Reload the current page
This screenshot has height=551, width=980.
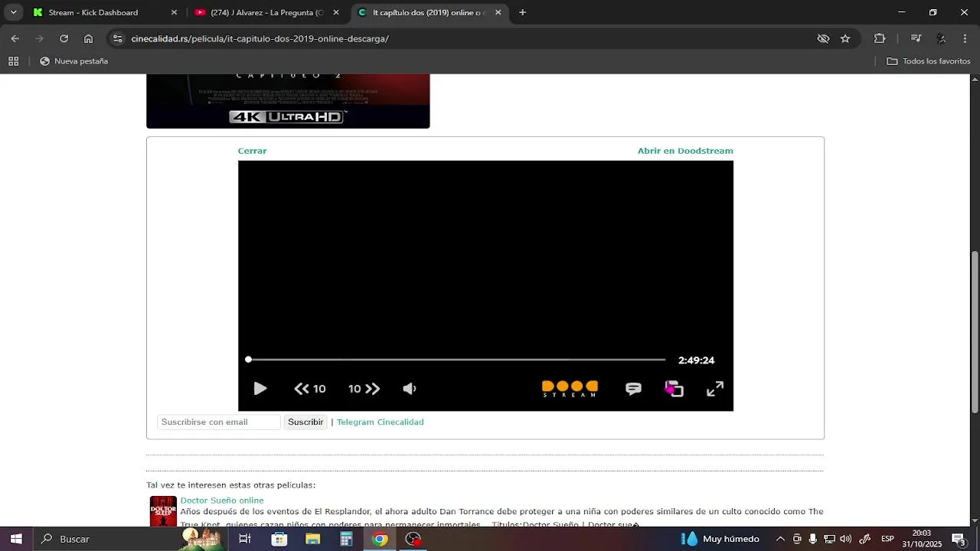coord(64,38)
